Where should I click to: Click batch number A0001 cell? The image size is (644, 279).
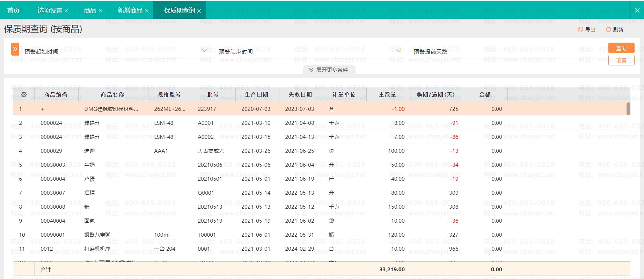(206, 123)
